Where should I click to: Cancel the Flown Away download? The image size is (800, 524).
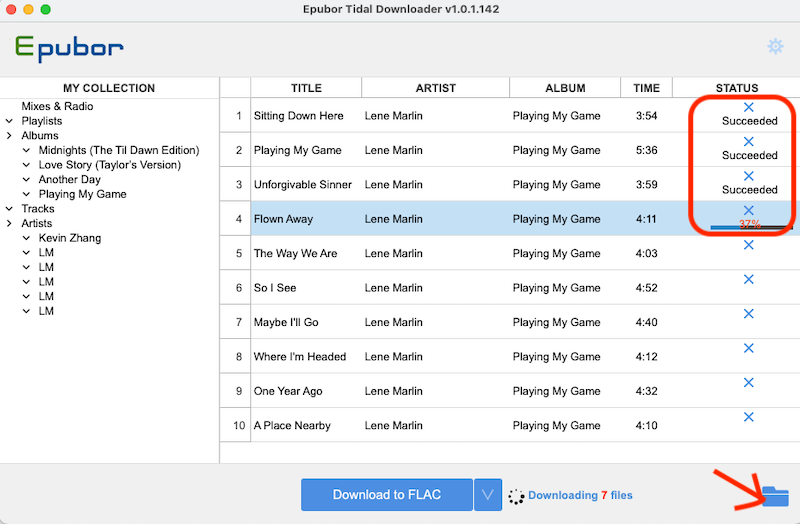[748, 210]
